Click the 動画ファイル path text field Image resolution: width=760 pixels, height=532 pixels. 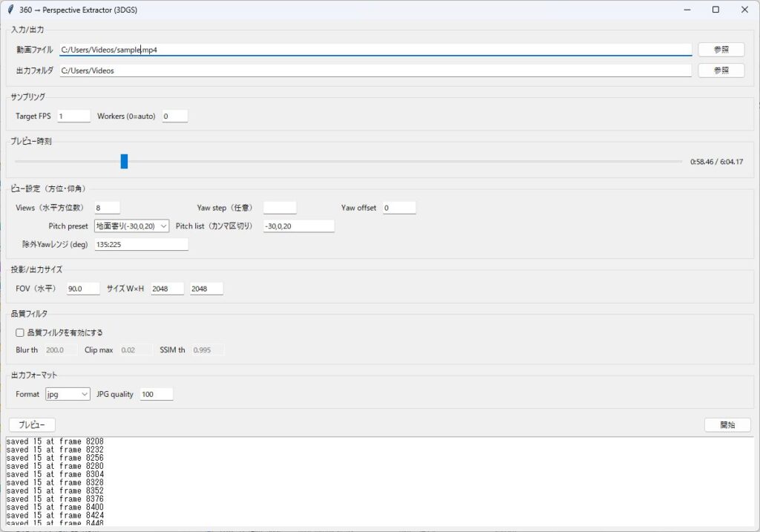(376, 50)
